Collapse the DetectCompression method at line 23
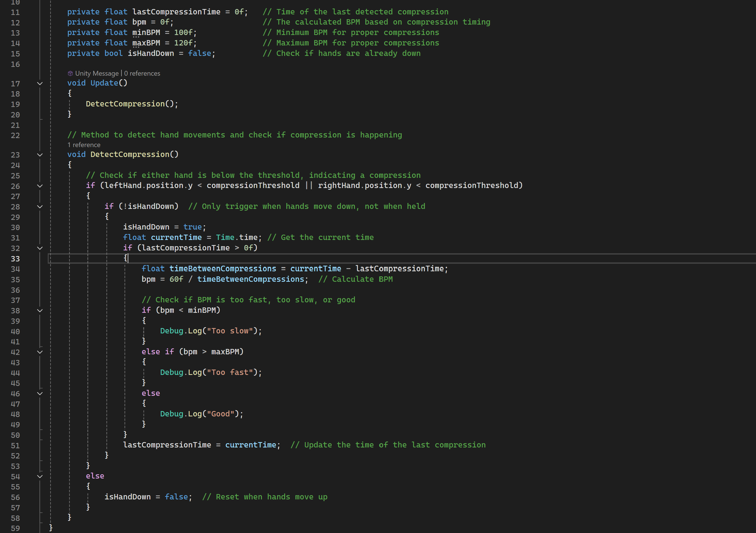 coord(40,155)
